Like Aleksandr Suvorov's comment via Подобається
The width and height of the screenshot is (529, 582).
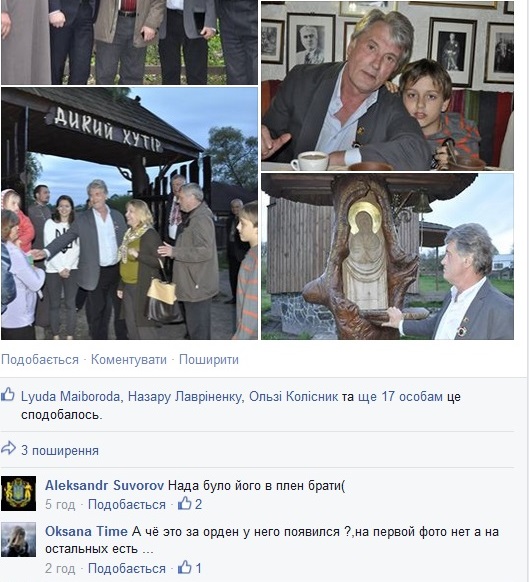[127, 504]
